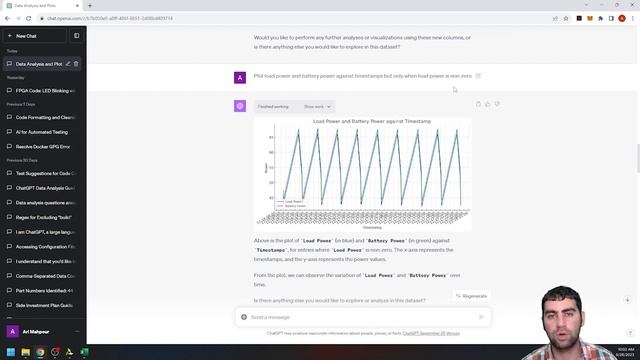Open 'I am ChatGPT, a large language' chat
640x360 pixels.
(42, 232)
